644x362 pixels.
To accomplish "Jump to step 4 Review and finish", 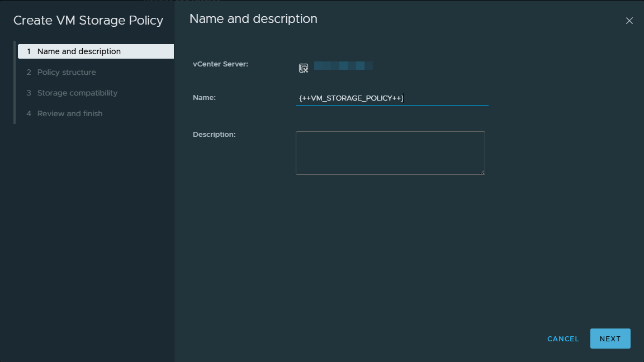I will (70, 113).
